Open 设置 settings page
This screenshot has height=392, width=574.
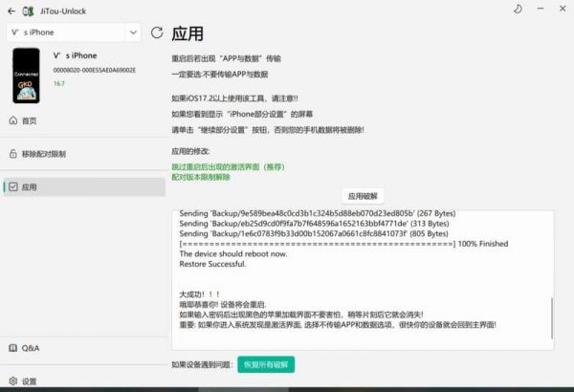click(x=82, y=381)
